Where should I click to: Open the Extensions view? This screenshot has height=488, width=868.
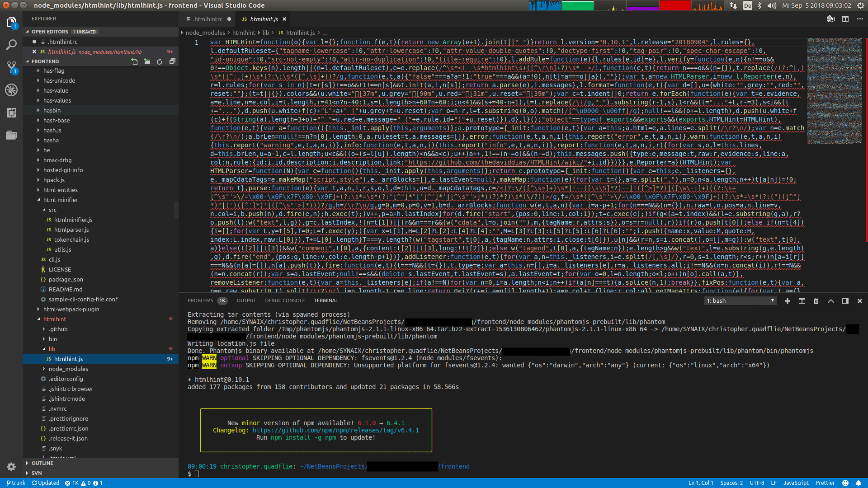pos(11,113)
